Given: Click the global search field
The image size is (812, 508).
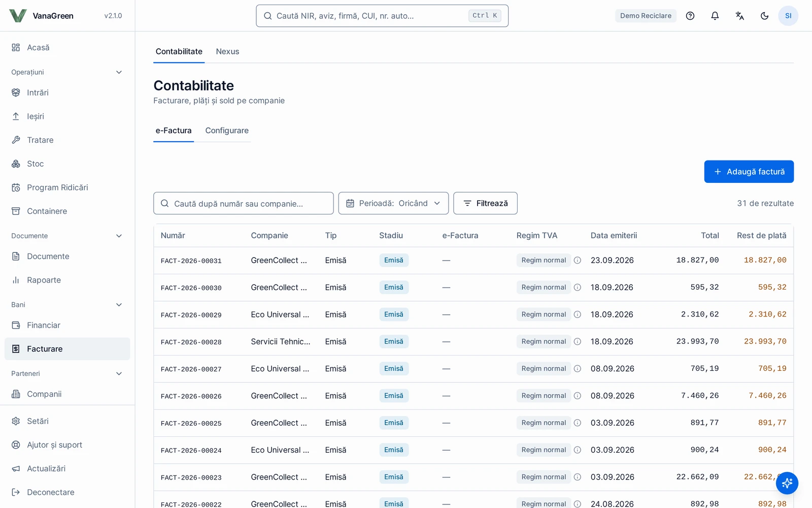Looking at the screenshot, I should 382,16.
